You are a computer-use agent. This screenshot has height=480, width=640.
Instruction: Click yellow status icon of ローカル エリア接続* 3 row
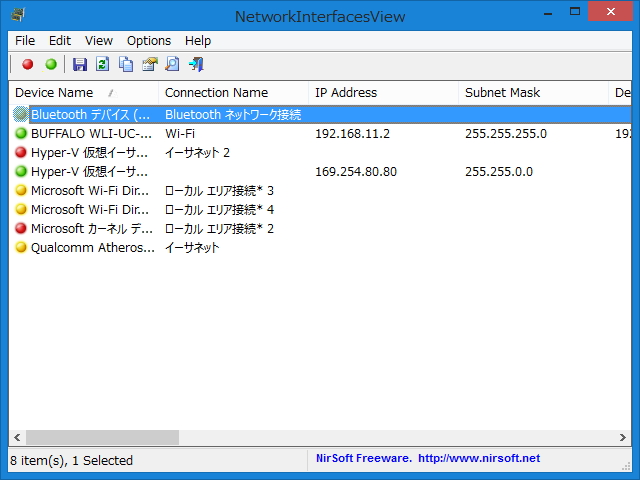21,190
